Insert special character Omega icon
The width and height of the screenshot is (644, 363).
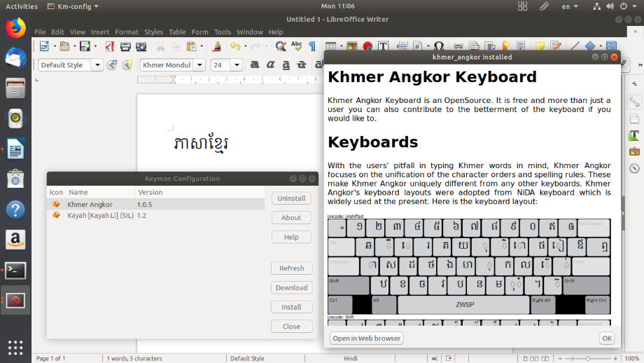(438, 47)
